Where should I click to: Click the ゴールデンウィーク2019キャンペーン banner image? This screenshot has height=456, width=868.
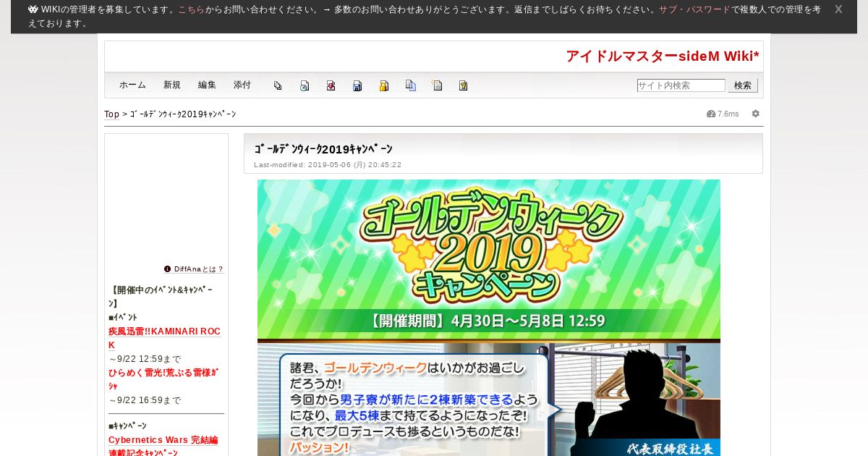tap(489, 318)
